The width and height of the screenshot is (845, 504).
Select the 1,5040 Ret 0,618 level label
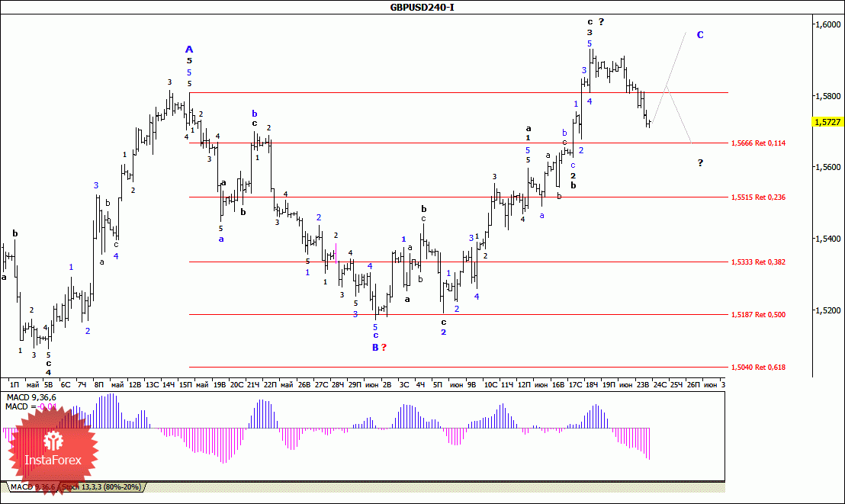pos(758,368)
